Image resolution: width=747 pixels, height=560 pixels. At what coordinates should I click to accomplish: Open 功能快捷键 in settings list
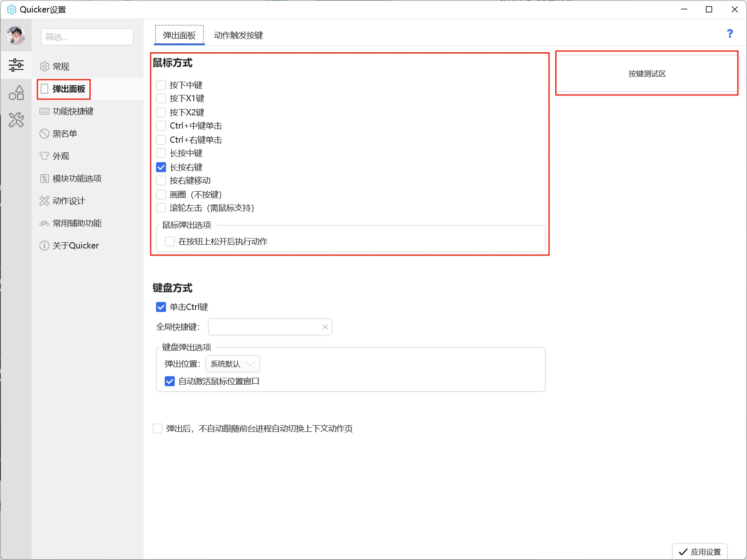pos(73,111)
